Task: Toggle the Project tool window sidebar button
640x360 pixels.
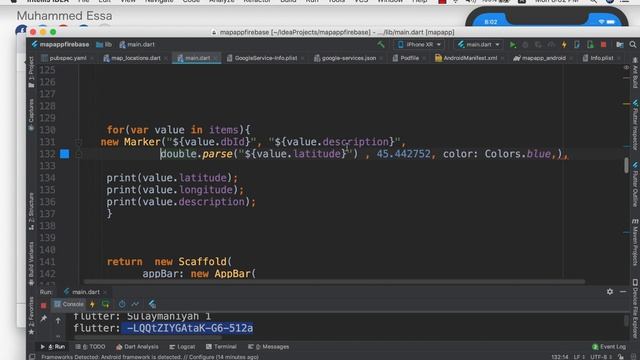Action: point(31,73)
